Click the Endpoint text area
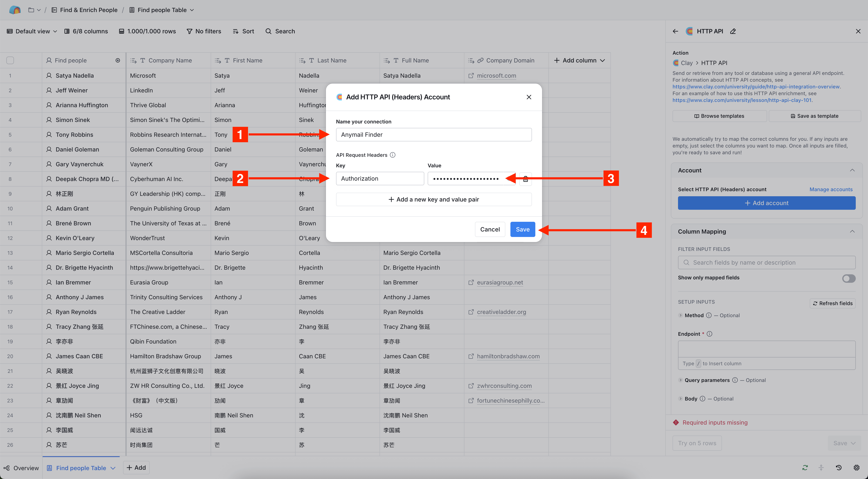868x479 pixels. click(x=766, y=349)
